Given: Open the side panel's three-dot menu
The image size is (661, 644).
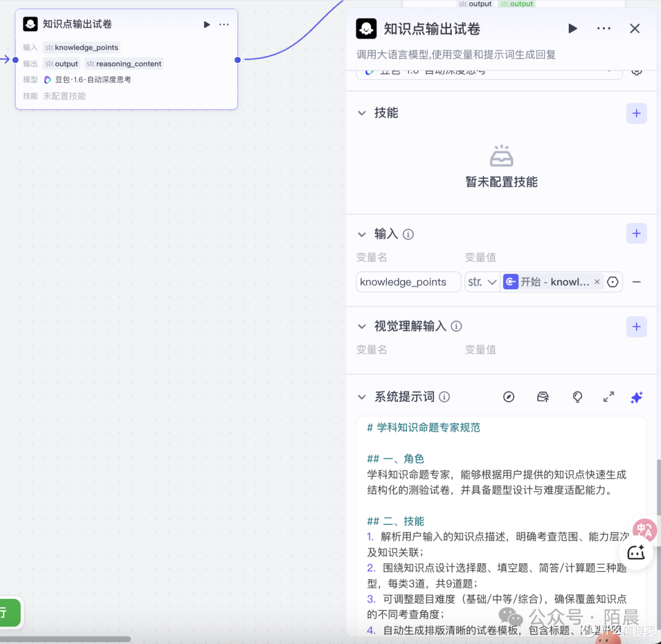Looking at the screenshot, I should pos(603,29).
